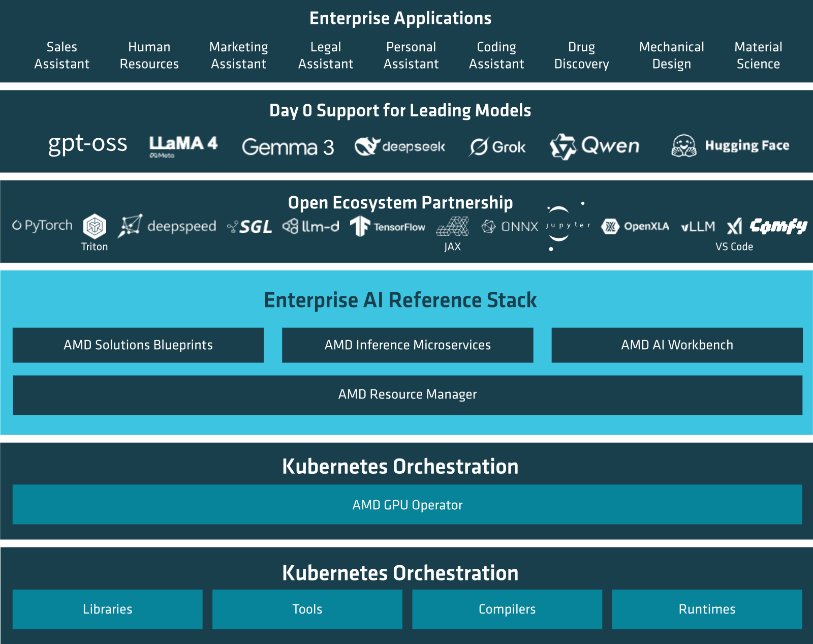
Task: Select the "Mechanical Design" label
Action: coord(672,55)
